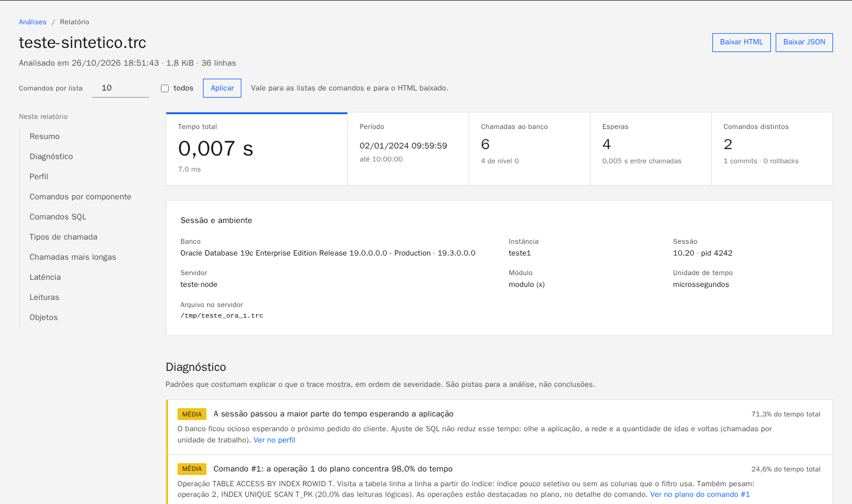Check the todos checkbox

coord(165,88)
